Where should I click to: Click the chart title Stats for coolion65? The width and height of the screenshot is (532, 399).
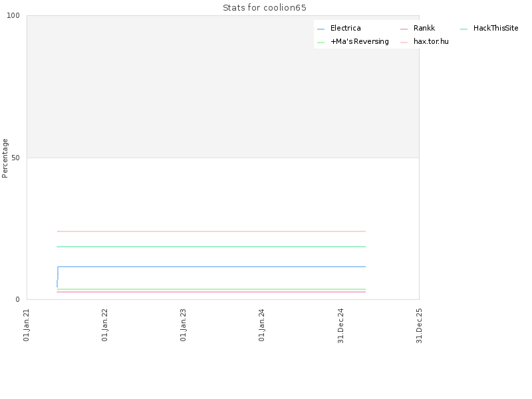265,8
